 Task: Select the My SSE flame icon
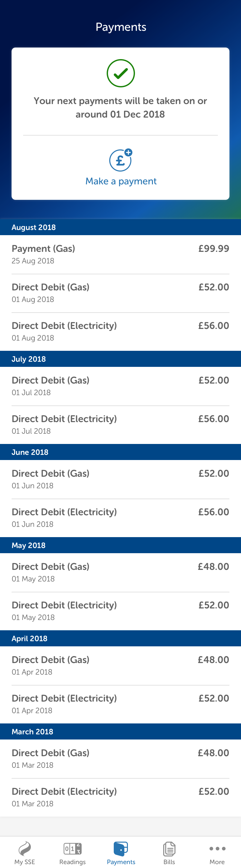coord(24,849)
